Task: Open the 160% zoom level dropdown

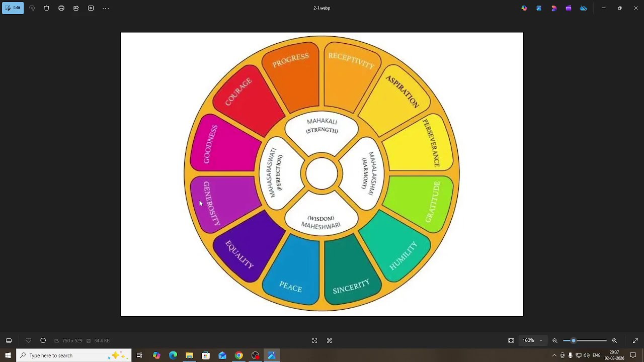Action: point(532,340)
